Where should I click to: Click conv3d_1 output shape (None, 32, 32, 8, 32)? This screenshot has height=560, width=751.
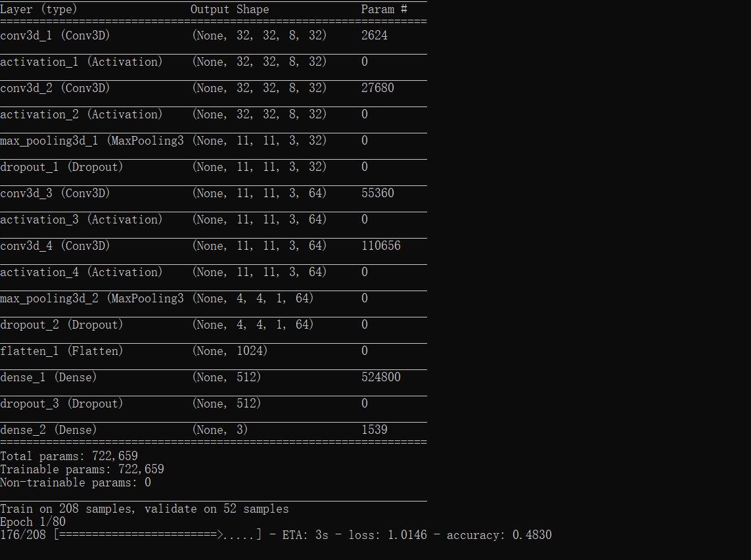pos(260,35)
